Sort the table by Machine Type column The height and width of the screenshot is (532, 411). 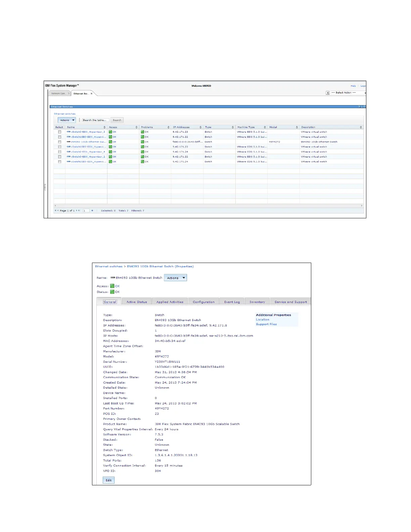point(252,127)
